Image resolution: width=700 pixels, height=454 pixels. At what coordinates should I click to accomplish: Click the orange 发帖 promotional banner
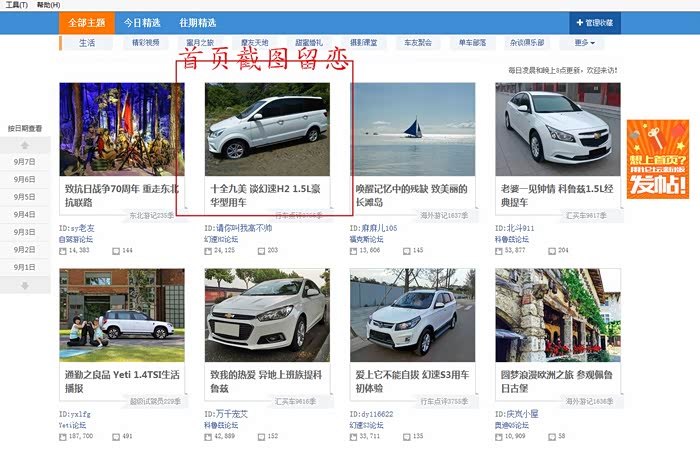pos(657,159)
